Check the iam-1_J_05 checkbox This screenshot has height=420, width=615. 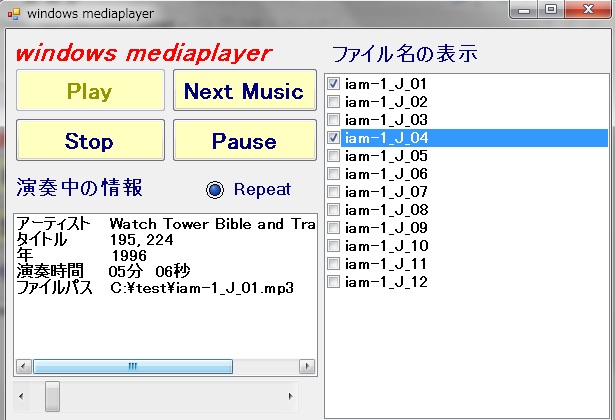333,156
